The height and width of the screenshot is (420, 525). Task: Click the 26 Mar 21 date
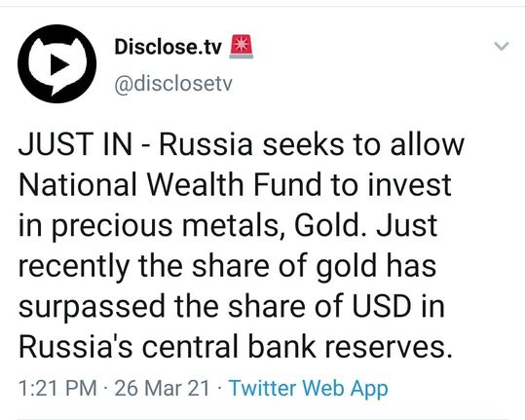[162, 388]
